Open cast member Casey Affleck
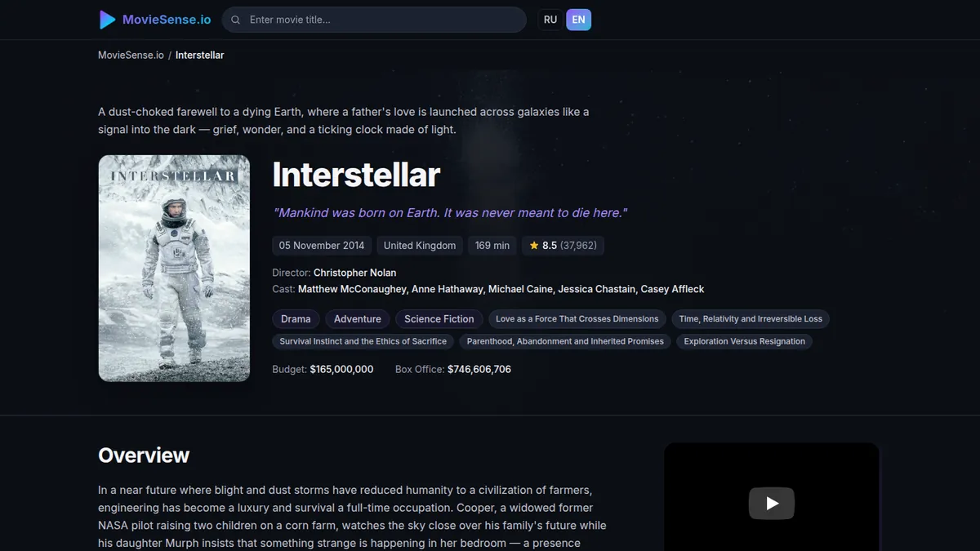 coord(672,289)
